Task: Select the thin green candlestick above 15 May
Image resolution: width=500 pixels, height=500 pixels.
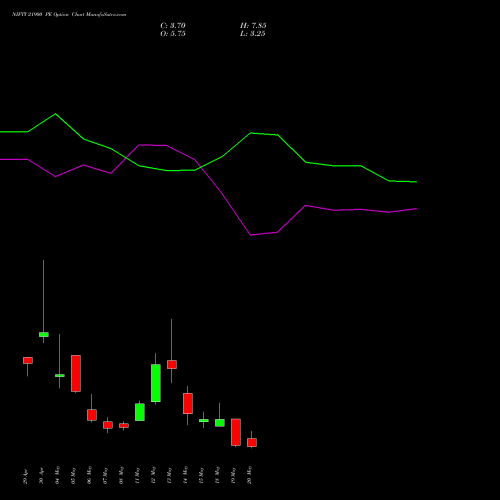Action: pyautogui.click(x=204, y=421)
